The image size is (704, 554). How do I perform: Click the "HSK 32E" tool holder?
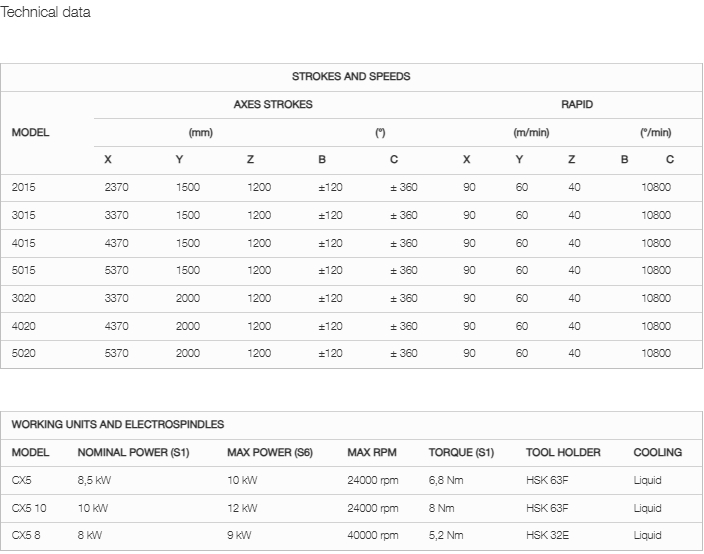click(x=547, y=535)
